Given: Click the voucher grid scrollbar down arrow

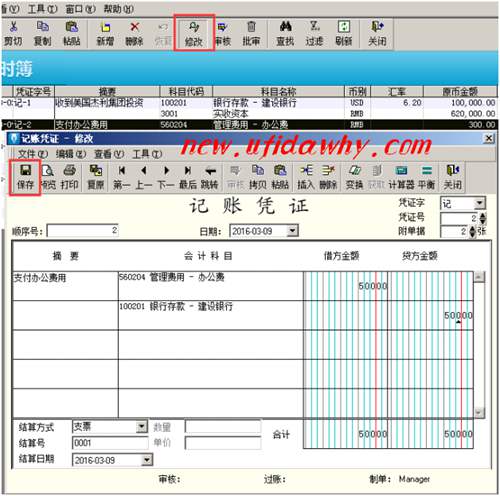Looking at the screenshot, I should point(479,412).
